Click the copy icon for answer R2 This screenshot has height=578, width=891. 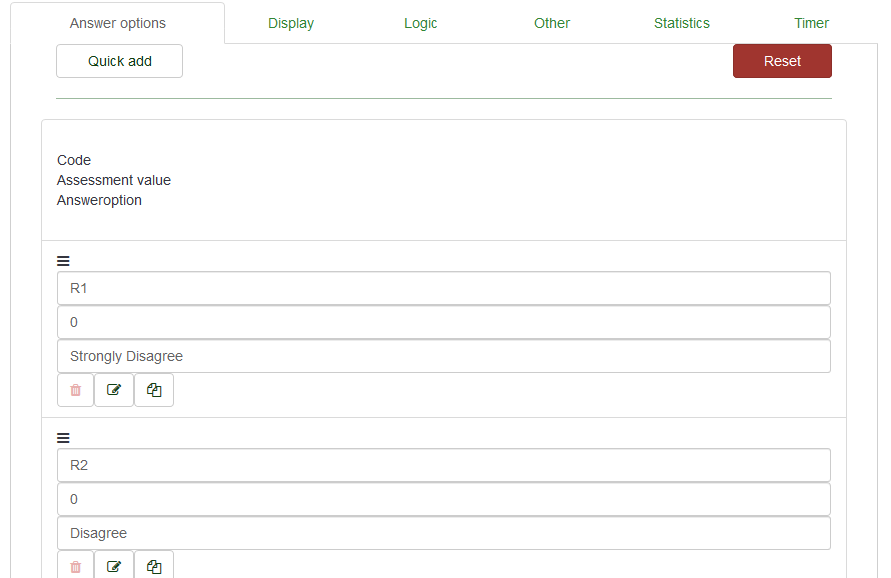[x=154, y=566]
